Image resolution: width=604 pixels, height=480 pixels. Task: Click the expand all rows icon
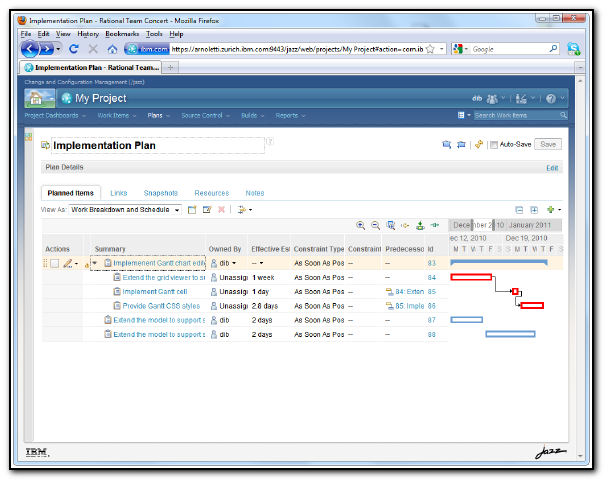534,210
